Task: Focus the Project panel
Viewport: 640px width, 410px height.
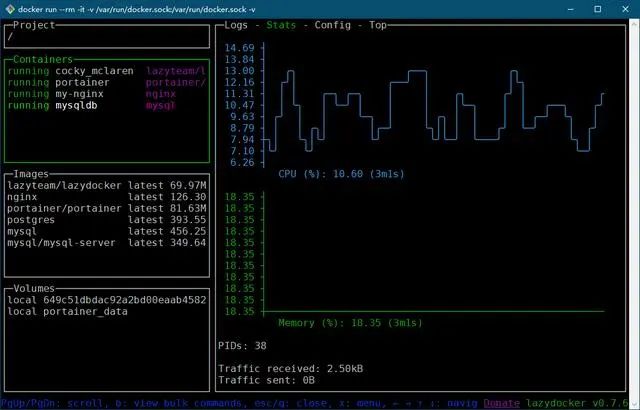Action: point(107,37)
